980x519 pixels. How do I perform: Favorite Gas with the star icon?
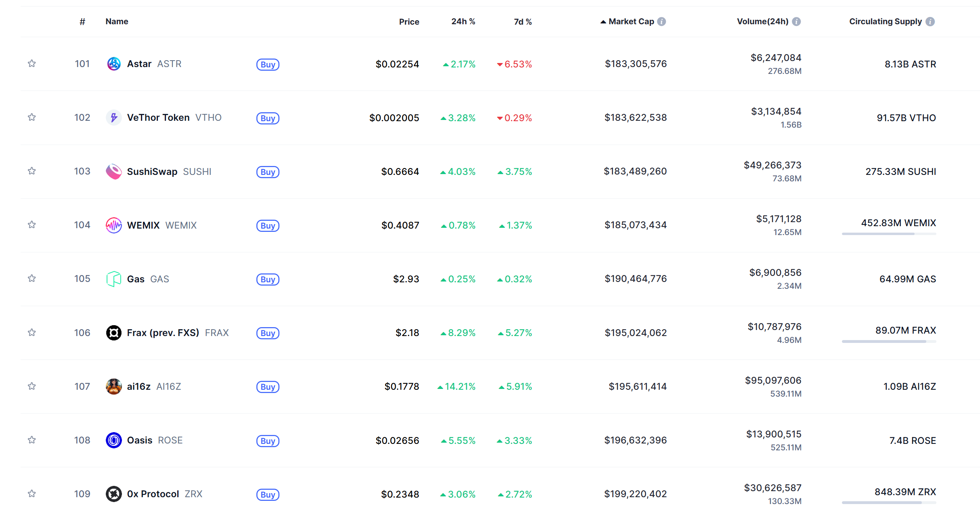coord(32,278)
